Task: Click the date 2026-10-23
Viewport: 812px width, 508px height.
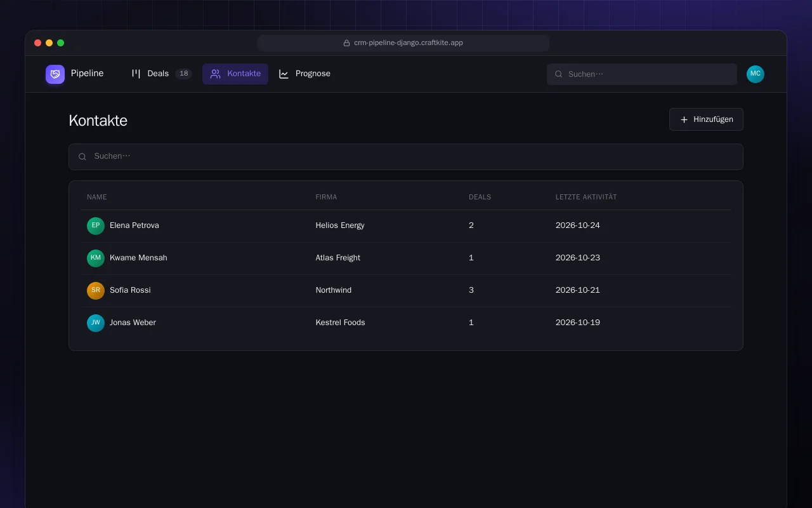Action: 578,258
